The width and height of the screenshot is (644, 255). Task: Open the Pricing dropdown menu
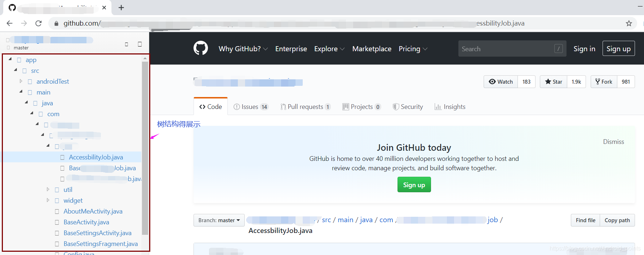pos(413,49)
